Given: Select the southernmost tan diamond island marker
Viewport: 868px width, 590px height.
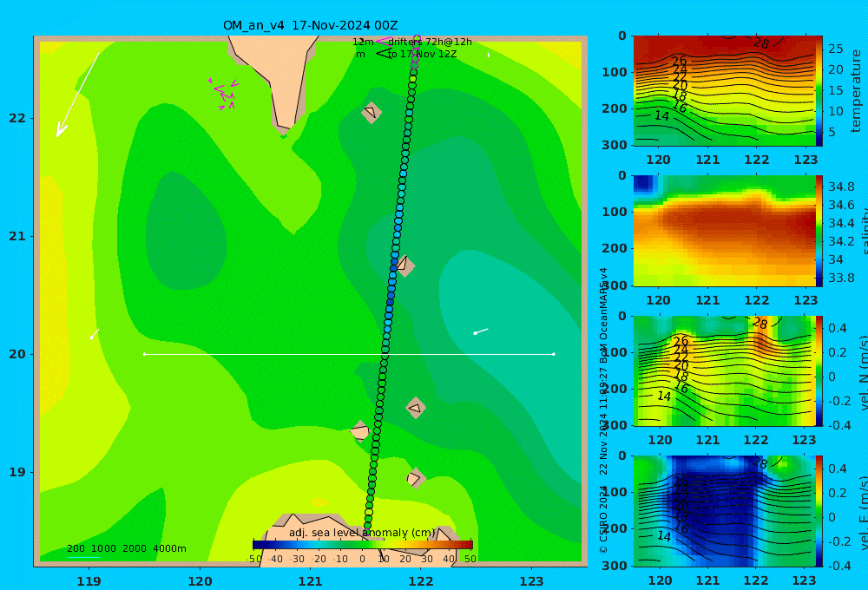Looking at the screenshot, I should point(416,478).
